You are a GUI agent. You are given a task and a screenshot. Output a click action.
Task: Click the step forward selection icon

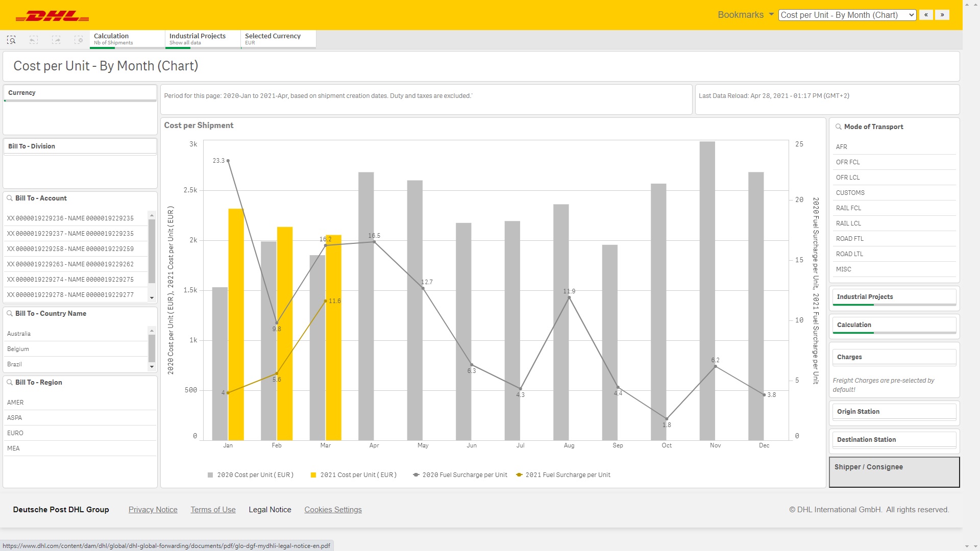[x=56, y=40]
